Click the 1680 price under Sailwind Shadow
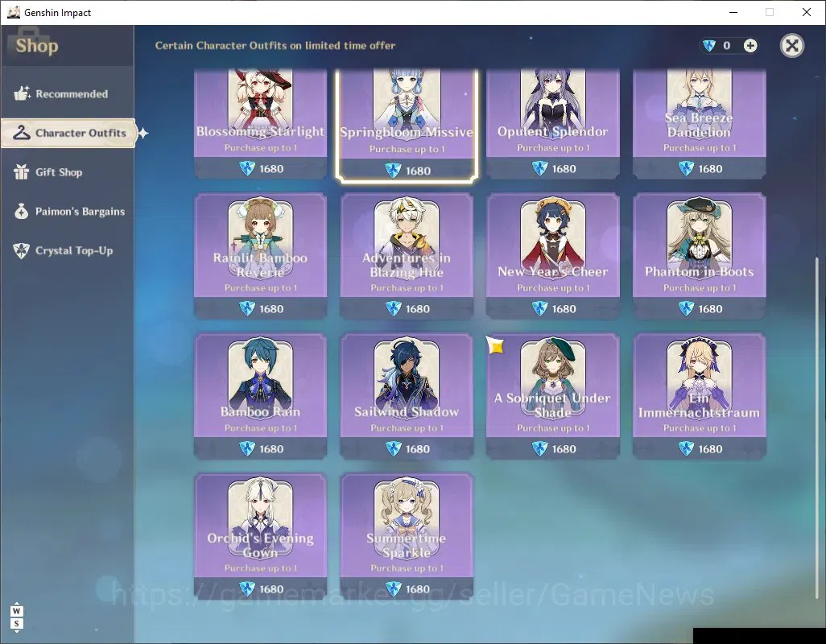This screenshot has height=644, width=826. pos(418,449)
